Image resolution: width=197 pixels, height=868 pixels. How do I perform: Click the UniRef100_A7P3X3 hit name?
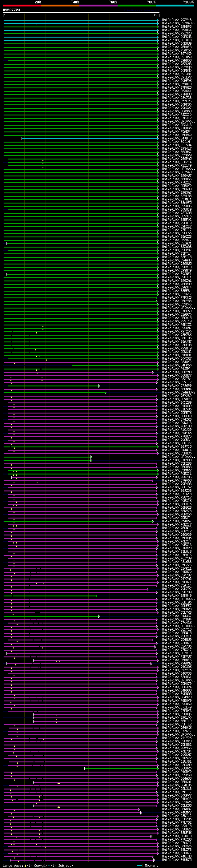177,297
